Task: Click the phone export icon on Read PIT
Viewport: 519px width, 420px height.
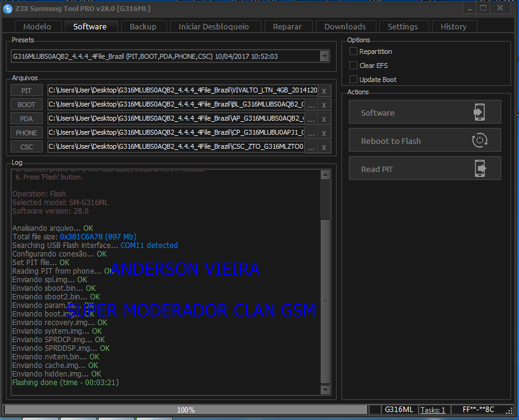Action: pyautogui.click(x=480, y=168)
